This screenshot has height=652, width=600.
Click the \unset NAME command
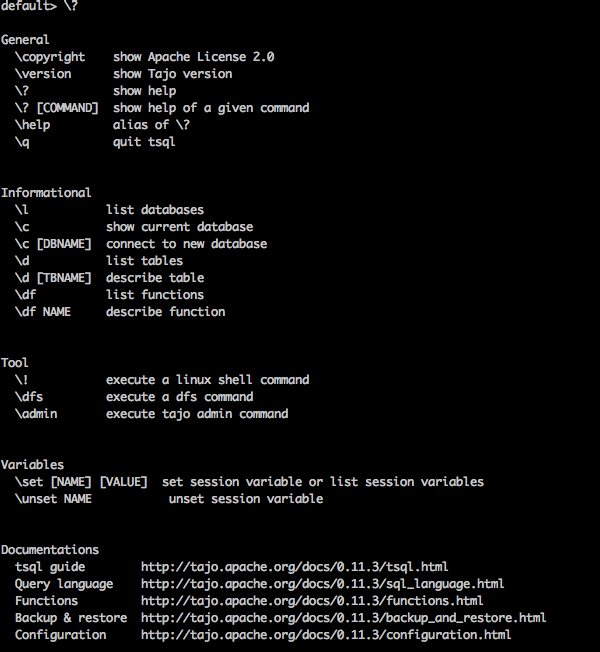pyautogui.click(x=53, y=499)
